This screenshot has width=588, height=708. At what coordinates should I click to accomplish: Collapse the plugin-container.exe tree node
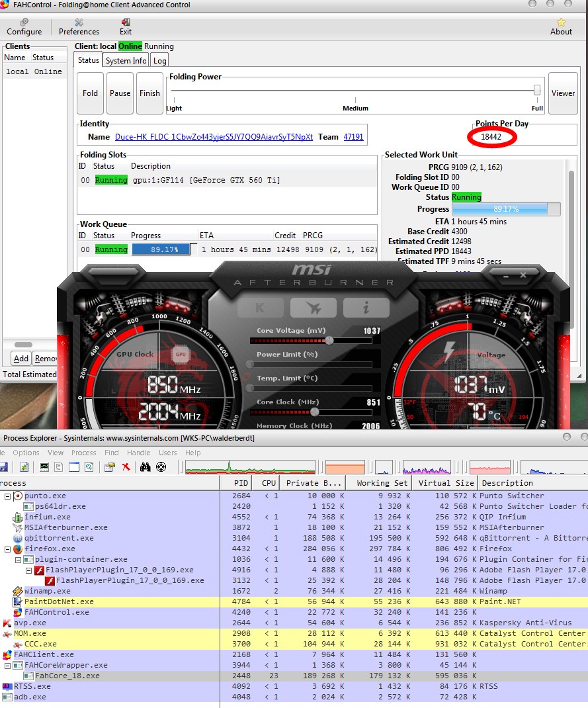pos(18,560)
